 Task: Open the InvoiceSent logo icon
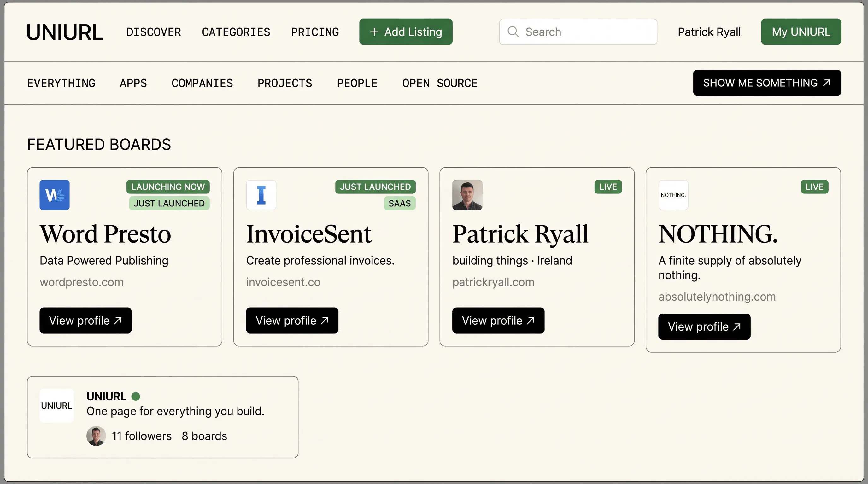click(261, 195)
